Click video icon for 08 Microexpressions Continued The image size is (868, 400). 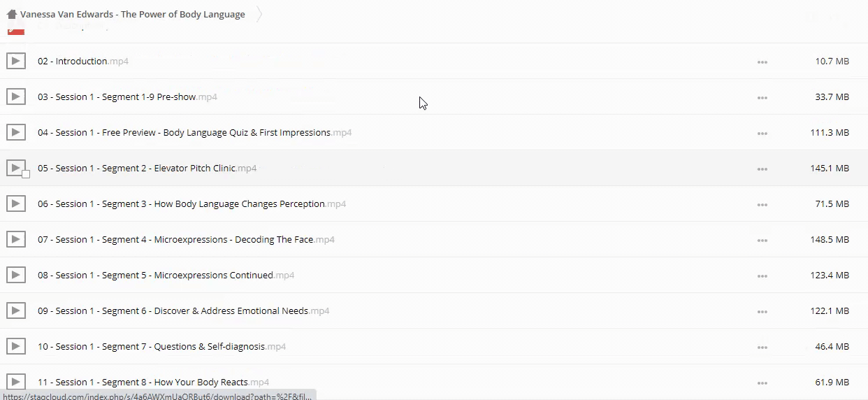16,275
